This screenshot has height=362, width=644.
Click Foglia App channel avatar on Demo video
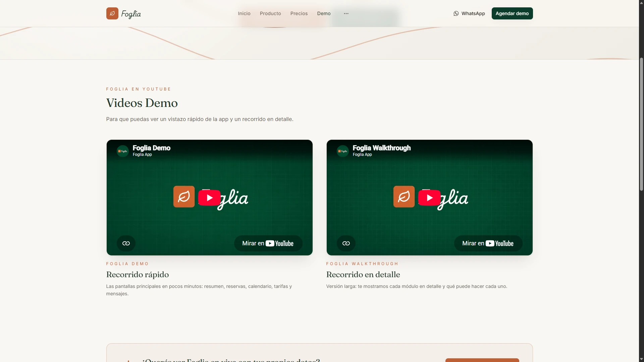coord(123,151)
